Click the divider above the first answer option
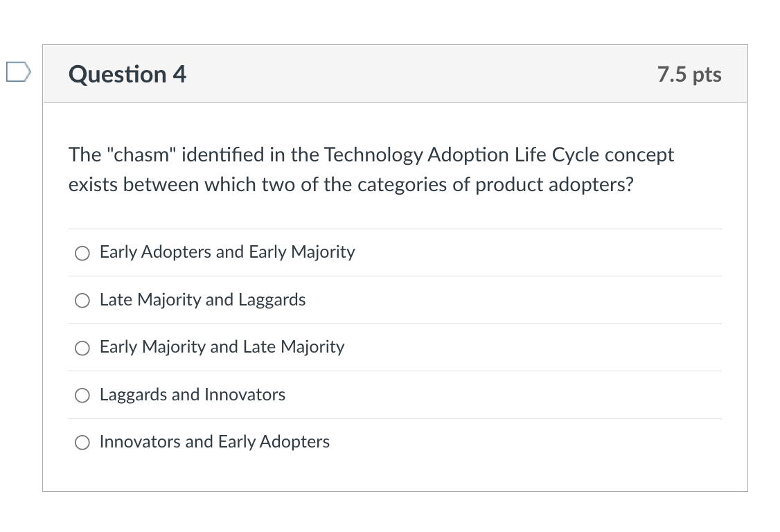The height and width of the screenshot is (532, 780). [x=395, y=229]
